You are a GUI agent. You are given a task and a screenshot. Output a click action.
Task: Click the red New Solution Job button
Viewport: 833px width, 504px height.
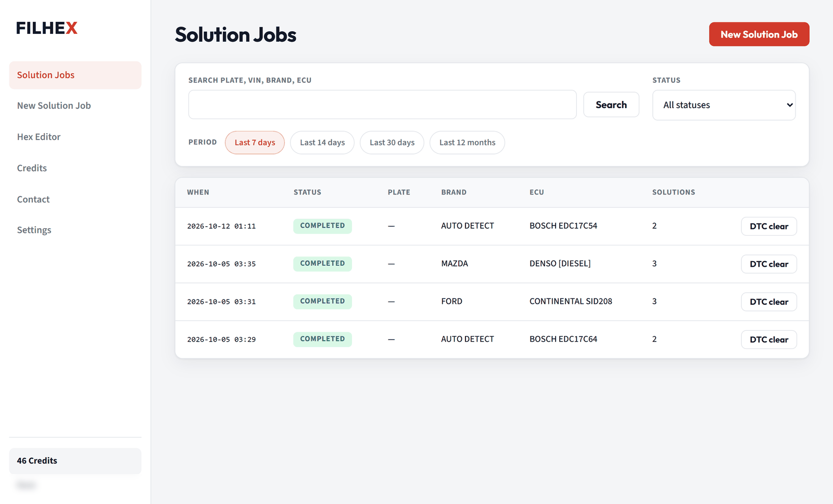tap(759, 34)
